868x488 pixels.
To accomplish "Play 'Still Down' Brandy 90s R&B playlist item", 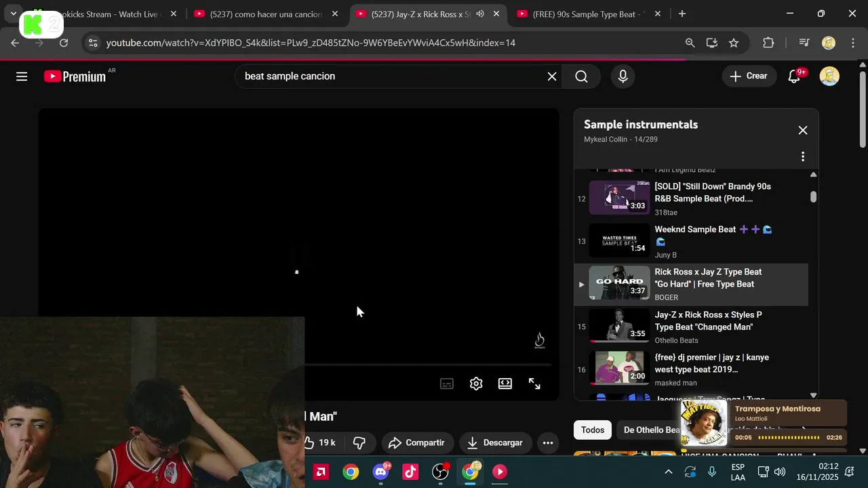I will click(x=692, y=199).
